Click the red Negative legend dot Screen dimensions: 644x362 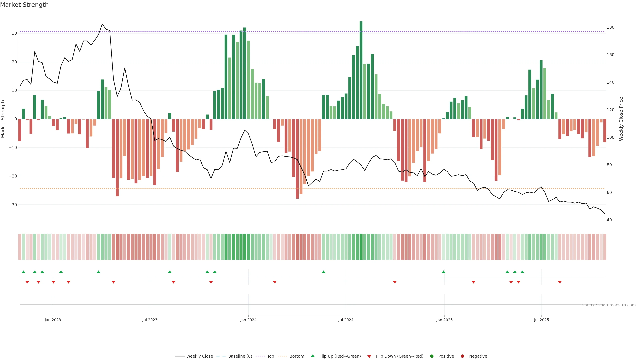tap(462, 356)
